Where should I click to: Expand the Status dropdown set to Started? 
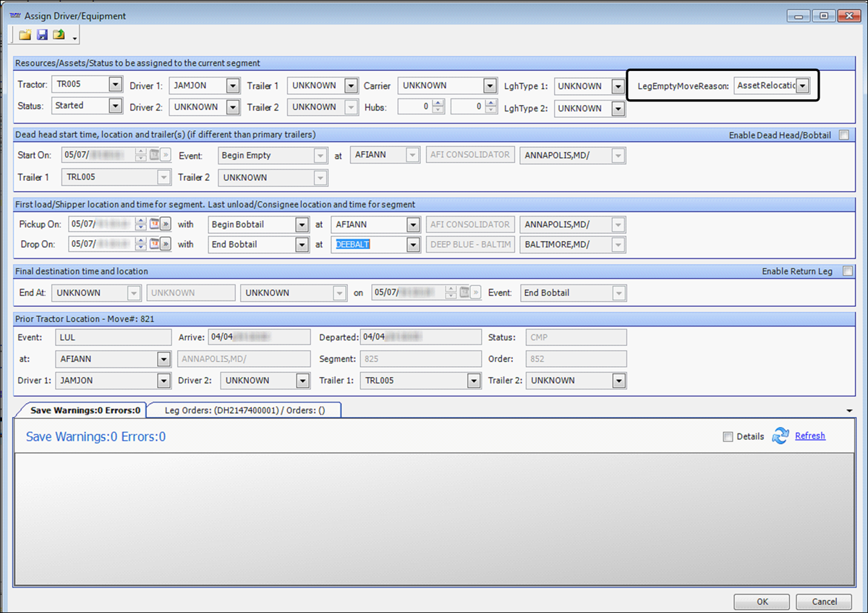[115, 106]
